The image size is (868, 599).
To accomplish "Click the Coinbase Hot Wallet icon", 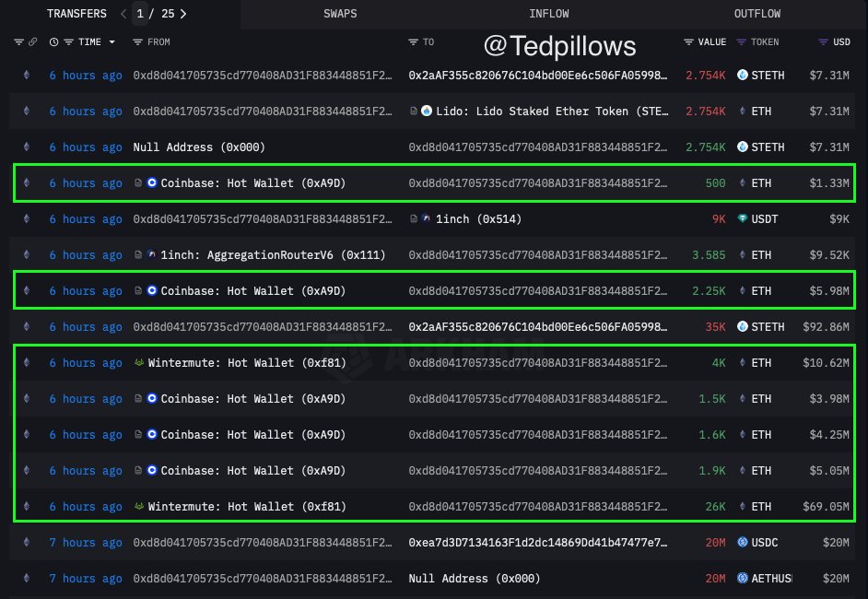I will tap(151, 183).
